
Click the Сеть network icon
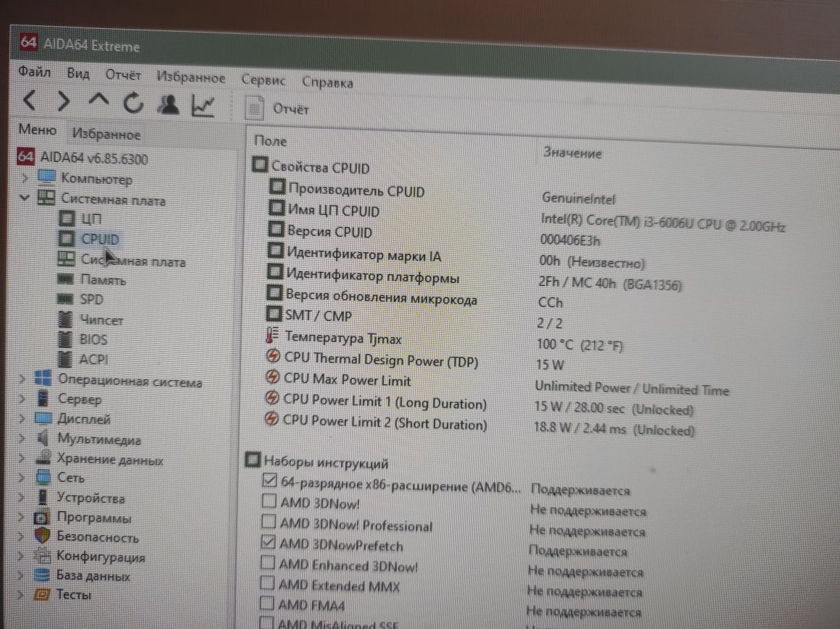[43, 477]
